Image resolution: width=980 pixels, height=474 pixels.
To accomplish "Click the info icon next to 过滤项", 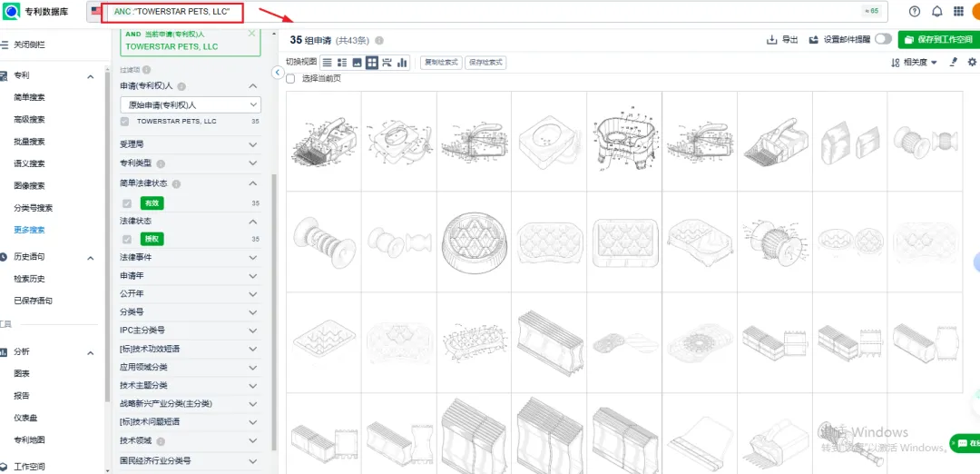I will (x=146, y=70).
